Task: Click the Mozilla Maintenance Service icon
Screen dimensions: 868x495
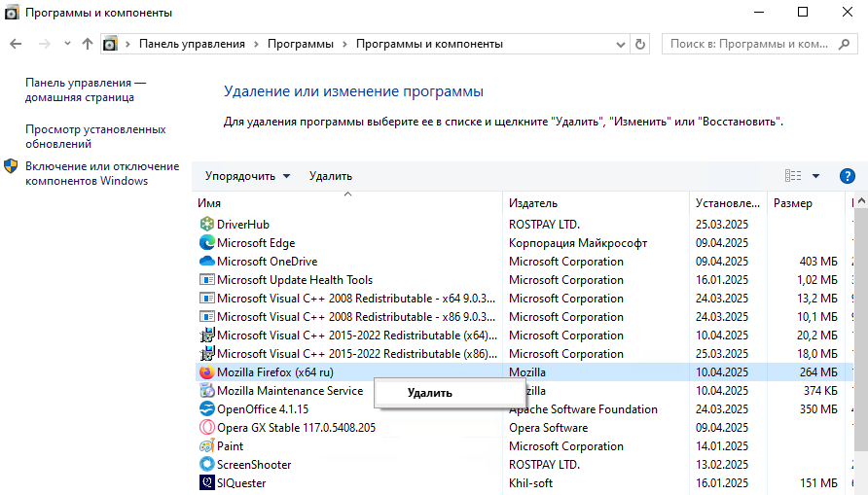Action: [206, 391]
